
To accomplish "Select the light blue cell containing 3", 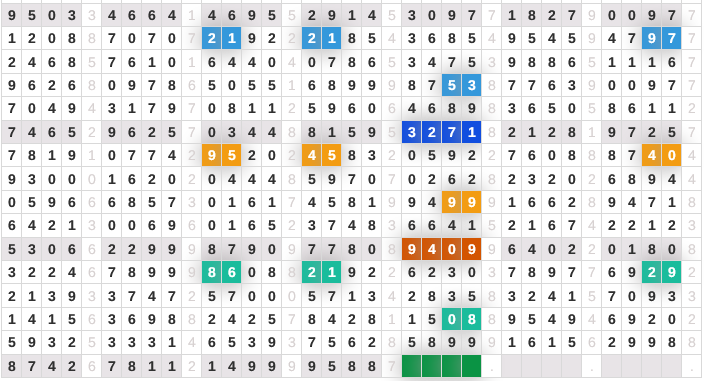I will click(x=471, y=85).
